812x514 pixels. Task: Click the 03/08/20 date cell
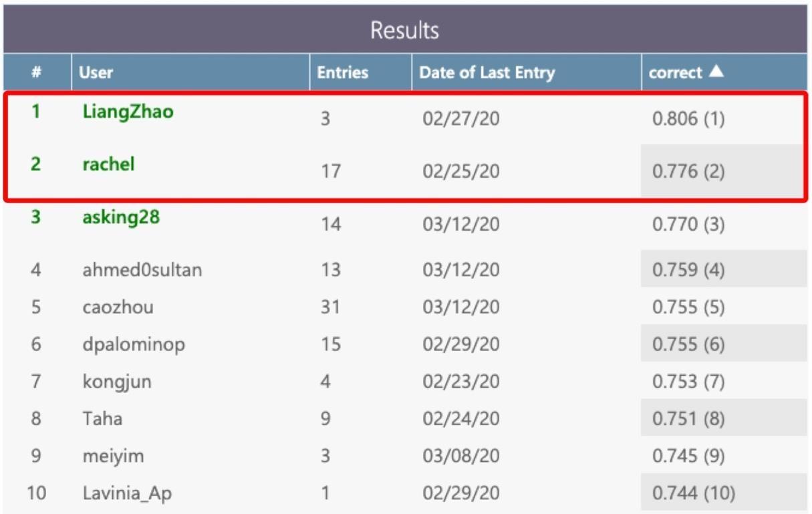pyautogui.click(x=460, y=457)
